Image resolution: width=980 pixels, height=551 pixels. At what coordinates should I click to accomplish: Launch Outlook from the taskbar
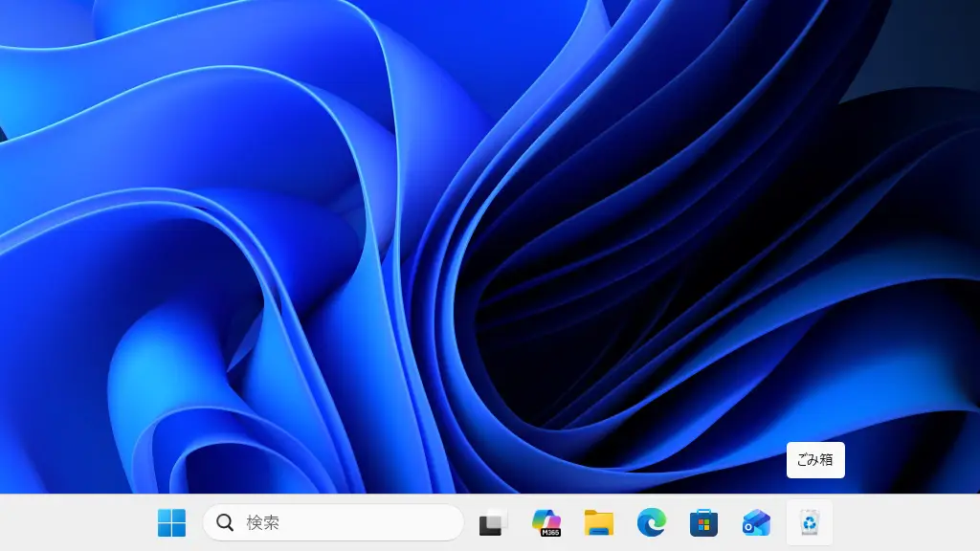(x=756, y=522)
